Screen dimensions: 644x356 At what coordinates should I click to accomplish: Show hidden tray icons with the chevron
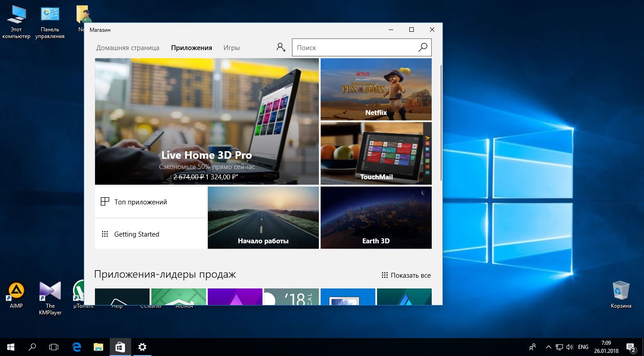[x=549, y=347]
